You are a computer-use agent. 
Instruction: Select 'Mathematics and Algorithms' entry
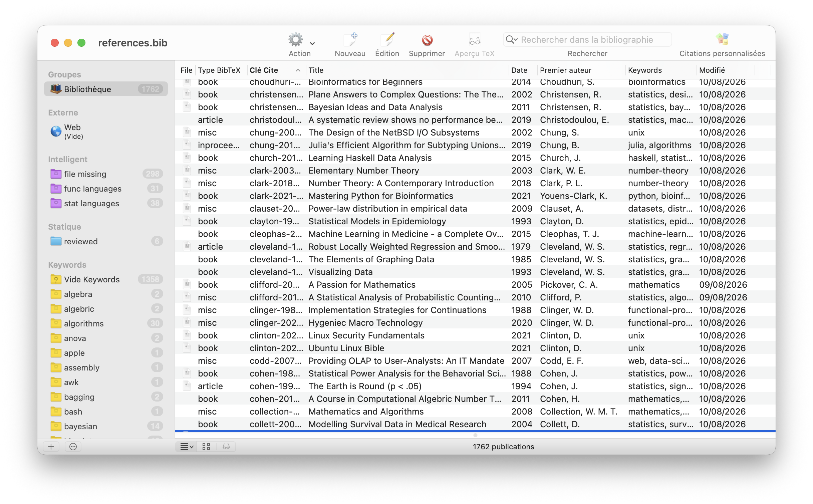(x=475, y=412)
